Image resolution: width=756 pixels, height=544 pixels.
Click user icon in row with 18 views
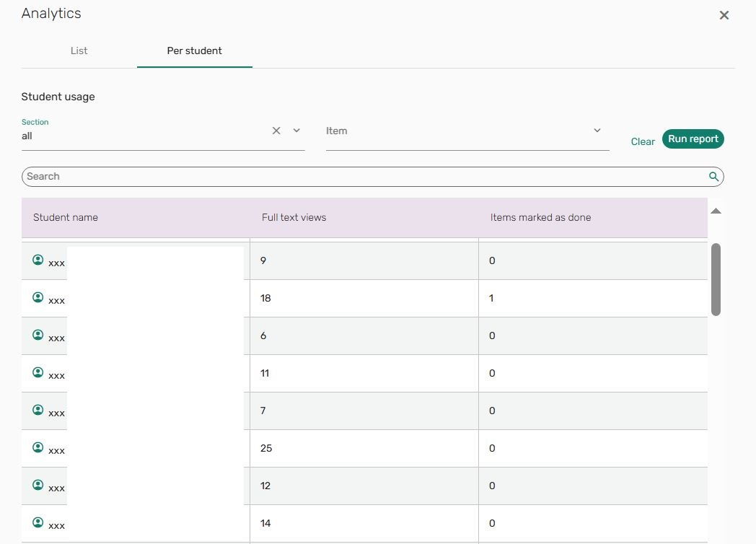tap(38, 297)
